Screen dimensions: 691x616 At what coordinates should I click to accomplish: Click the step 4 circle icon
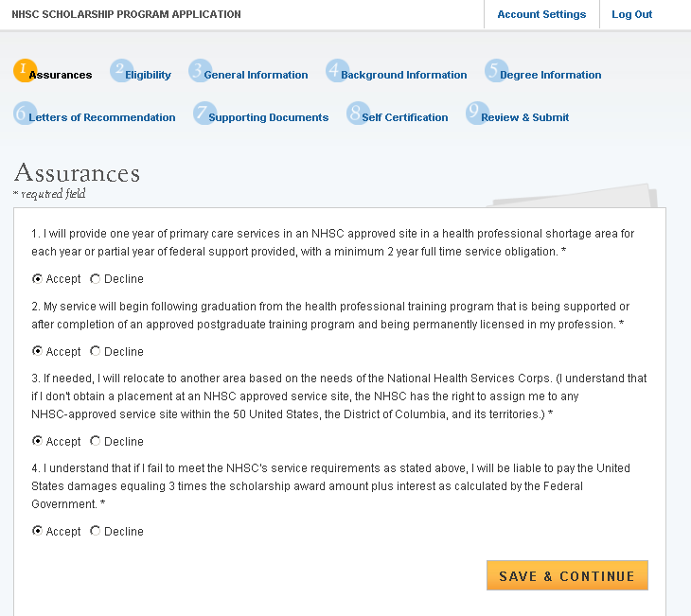(x=336, y=70)
